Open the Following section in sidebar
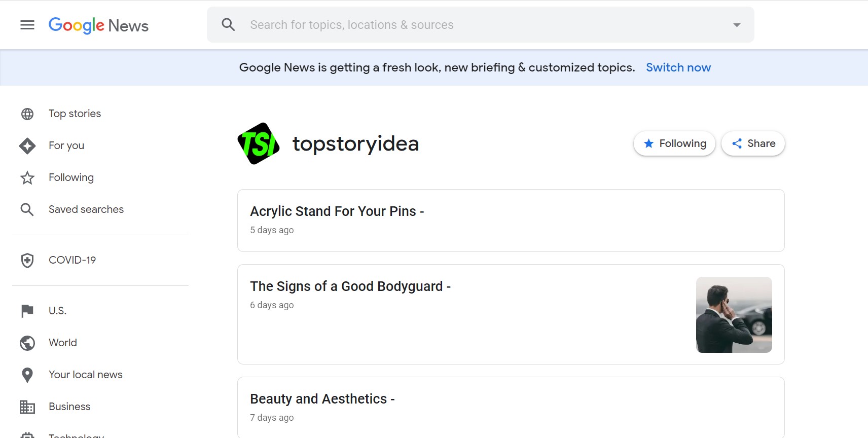Image resolution: width=868 pixels, height=438 pixels. click(71, 177)
